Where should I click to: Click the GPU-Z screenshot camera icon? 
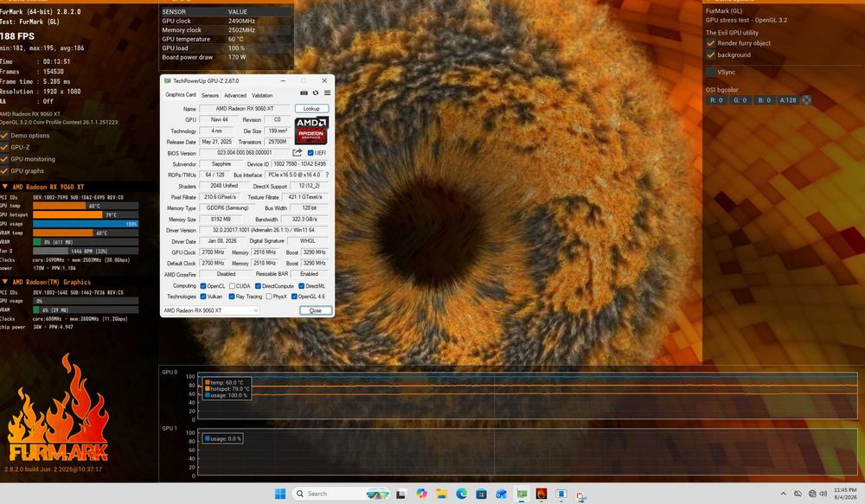(x=304, y=93)
